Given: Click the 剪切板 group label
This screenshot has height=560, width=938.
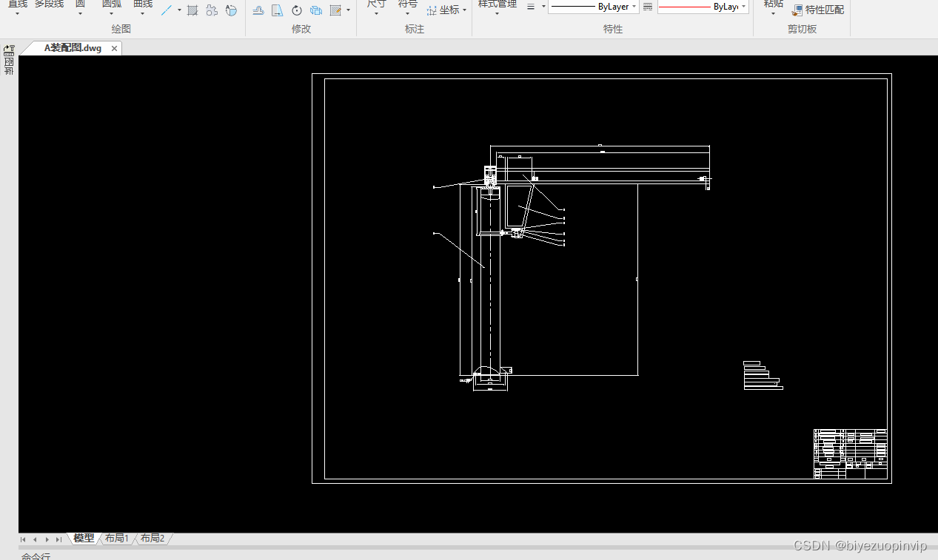Looking at the screenshot, I should [x=802, y=29].
